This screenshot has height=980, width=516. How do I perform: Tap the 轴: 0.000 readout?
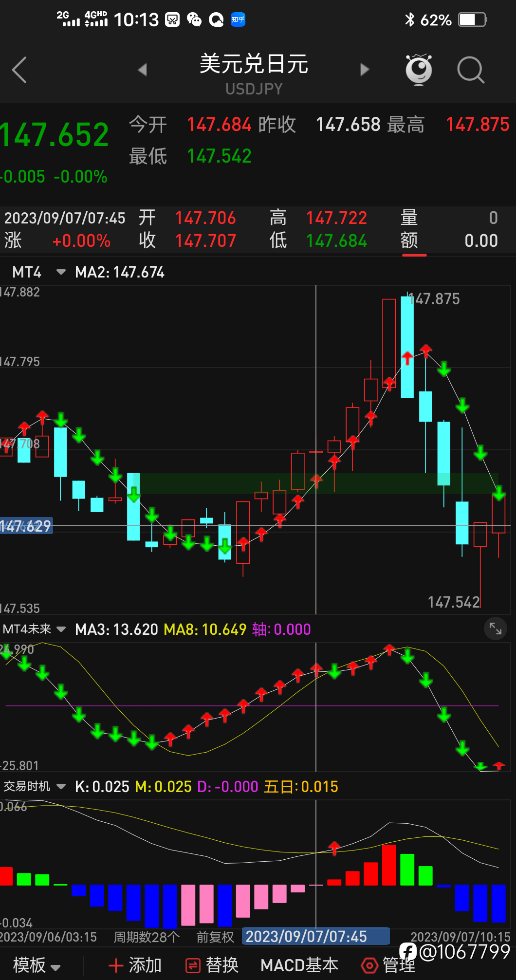(281, 629)
